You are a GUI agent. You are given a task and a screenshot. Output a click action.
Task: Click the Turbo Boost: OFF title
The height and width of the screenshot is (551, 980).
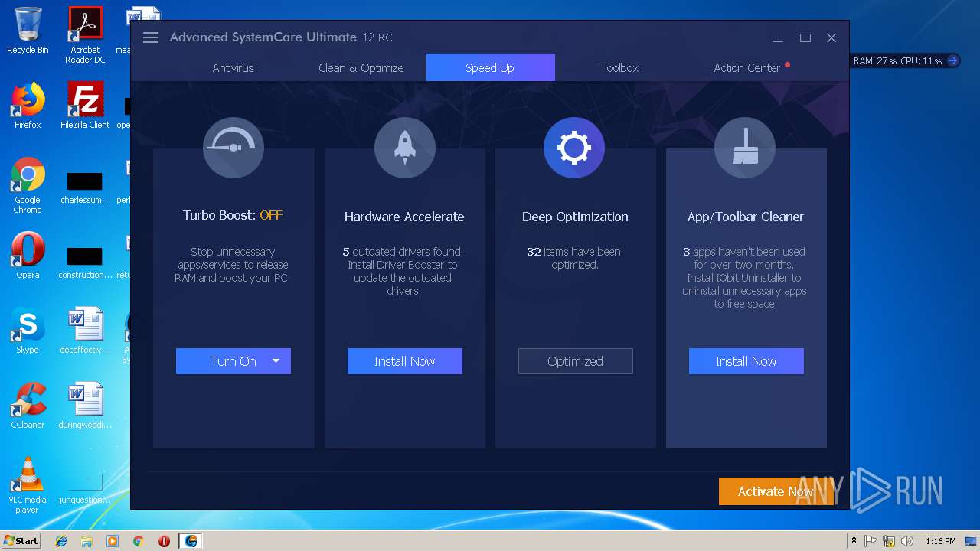233,215
